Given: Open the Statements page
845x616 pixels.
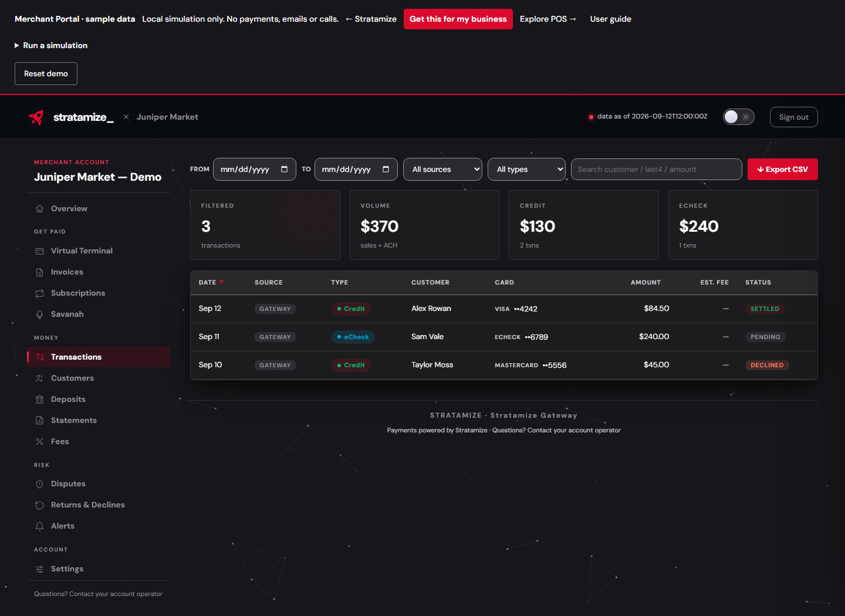Looking at the screenshot, I should 99,421.
